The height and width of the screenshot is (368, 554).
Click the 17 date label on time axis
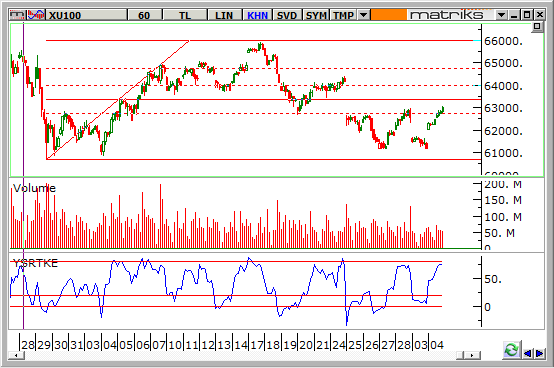point(257,345)
